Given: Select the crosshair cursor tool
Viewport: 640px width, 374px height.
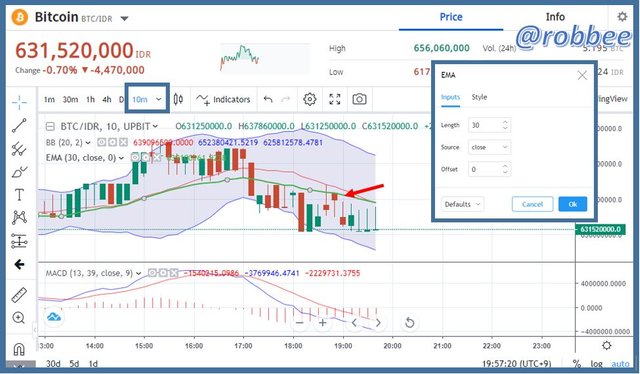Looking at the screenshot, I should pos(19,102).
